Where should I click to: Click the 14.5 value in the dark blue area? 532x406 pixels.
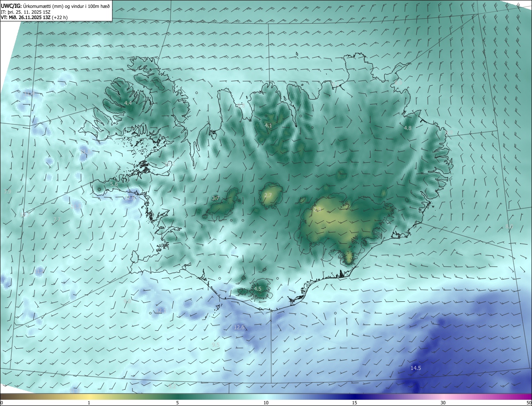pyautogui.click(x=416, y=368)
